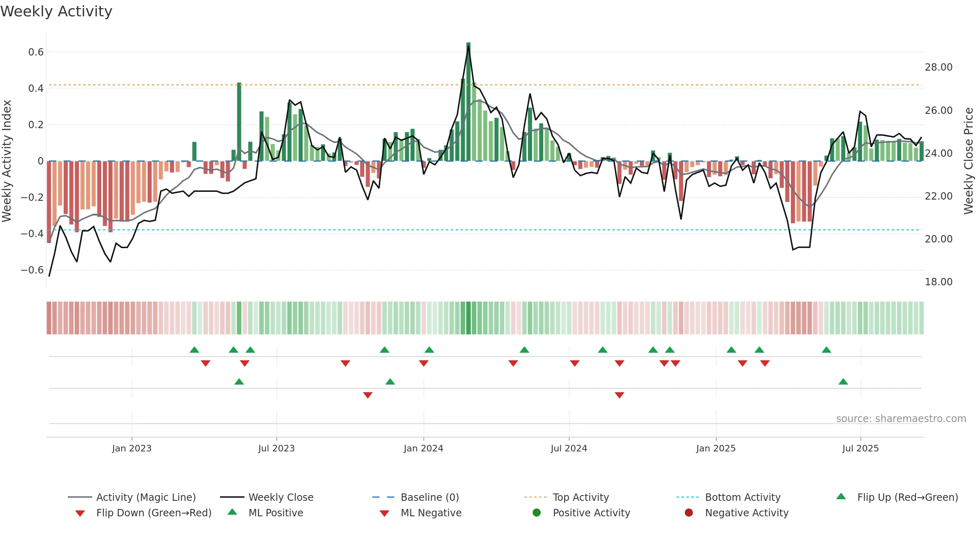Click the 28.00 price axis value
Image resolution: width=980 pixels, height=551 pixels.
(x=938, y=67)
